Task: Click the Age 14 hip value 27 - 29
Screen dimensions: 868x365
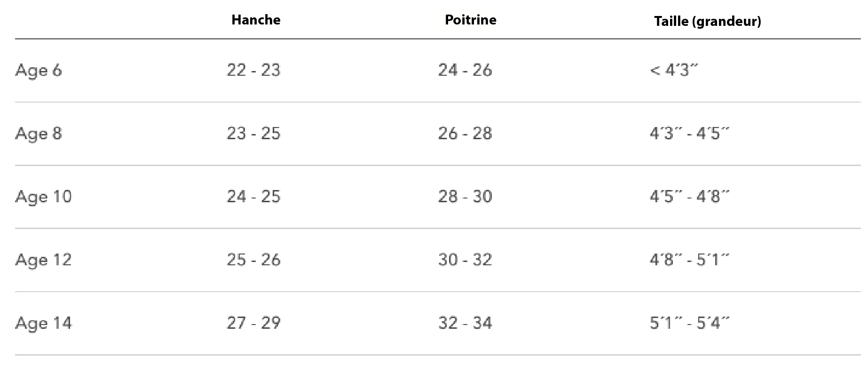Action: pyautogui.click(x=253, y=323)
